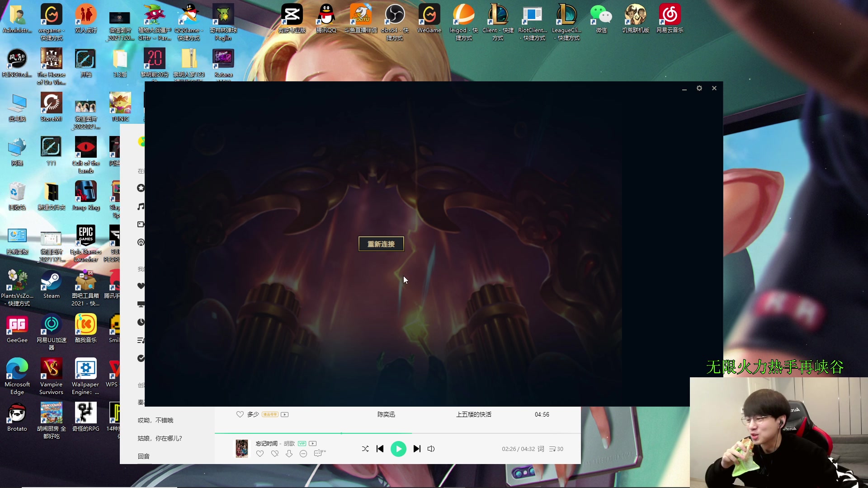Open 胡闹厨房 全都好吃 desktop icon
Viewport: 868px width, 488px height.
(52, 421)
